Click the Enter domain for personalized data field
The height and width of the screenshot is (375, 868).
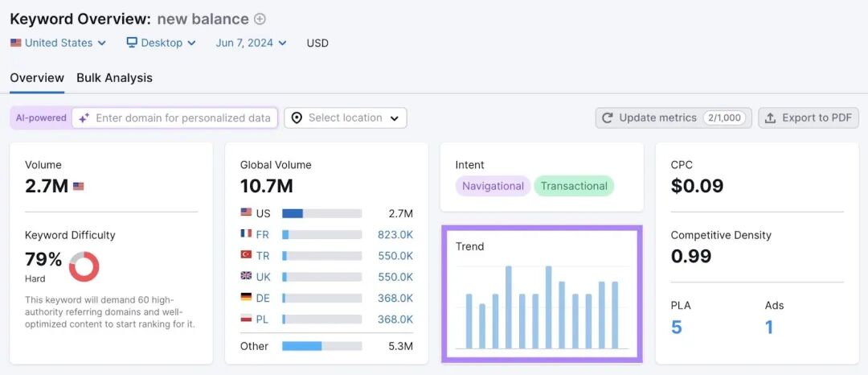174,118
